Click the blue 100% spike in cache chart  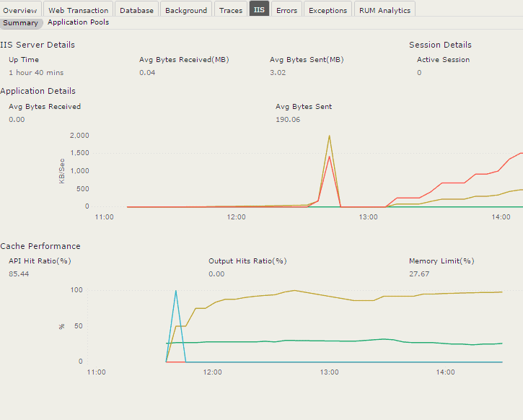click(175, 291)
